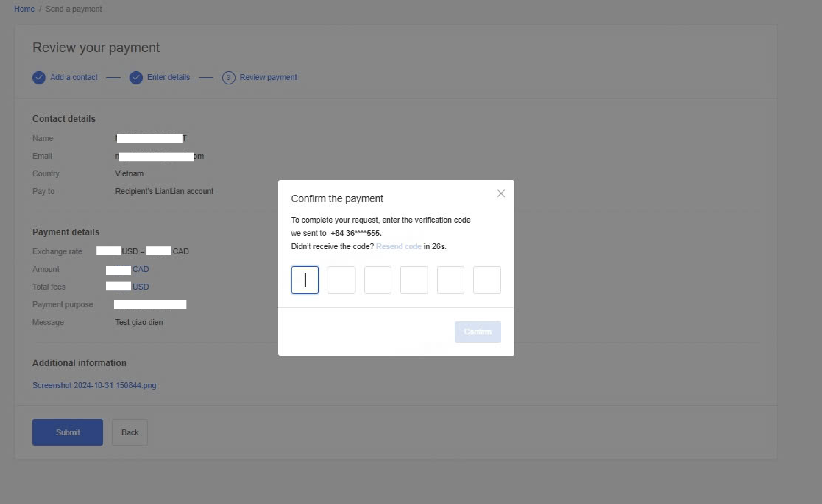Click the Back button

(x=130, y=432)
